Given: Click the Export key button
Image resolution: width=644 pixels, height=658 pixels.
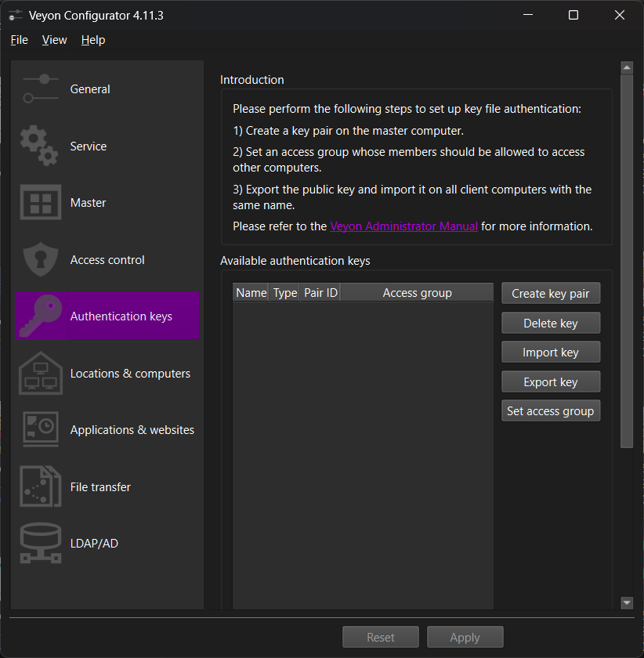Looking at the screenshot, I should 551,381.
